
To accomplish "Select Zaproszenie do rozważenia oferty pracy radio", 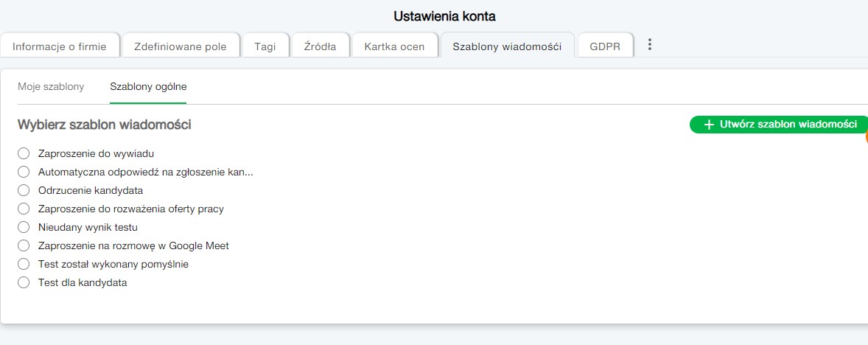I will [24, 209].
